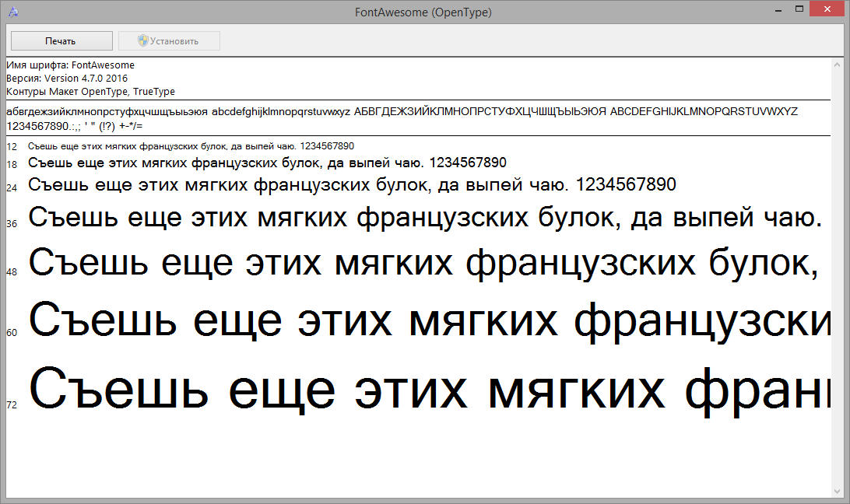Screen dimensions: 850x504
Task: Click the size 12 sample sentence
Action: point(191,146)
